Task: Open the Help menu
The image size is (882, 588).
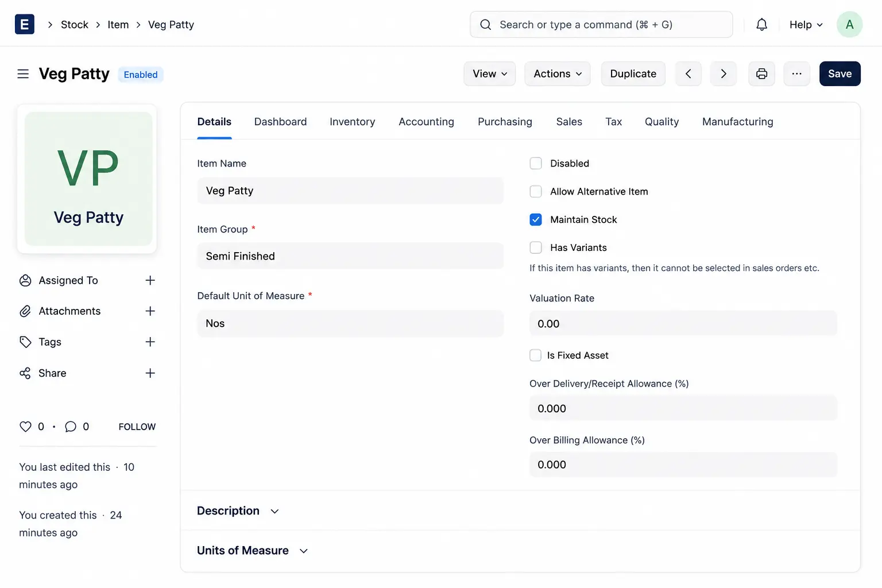Action: pyautogui.click(x=806, y=25)
